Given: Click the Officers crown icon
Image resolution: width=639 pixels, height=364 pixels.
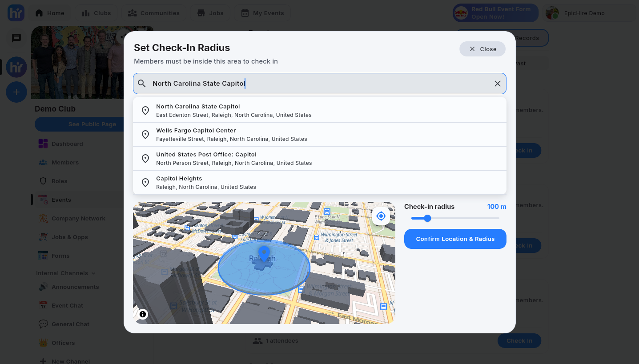Looking at the screenshot, I should (x=43, y=343).
